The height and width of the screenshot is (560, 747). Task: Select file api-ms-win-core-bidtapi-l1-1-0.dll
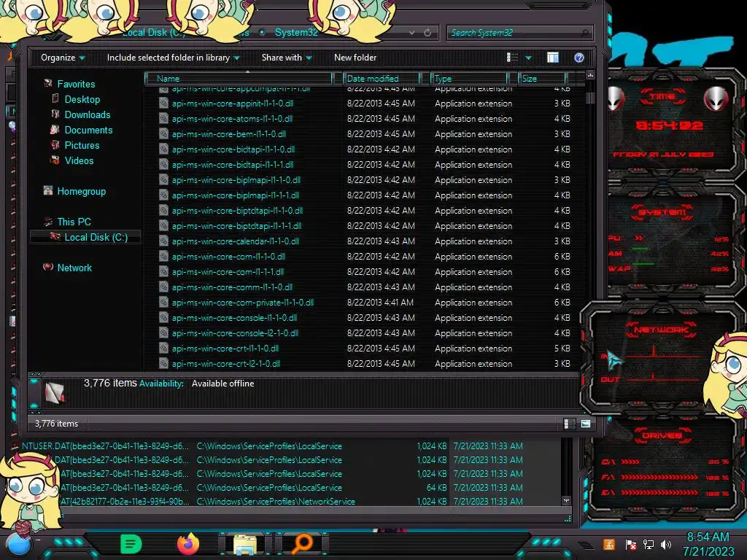click(x=233, y=149)
